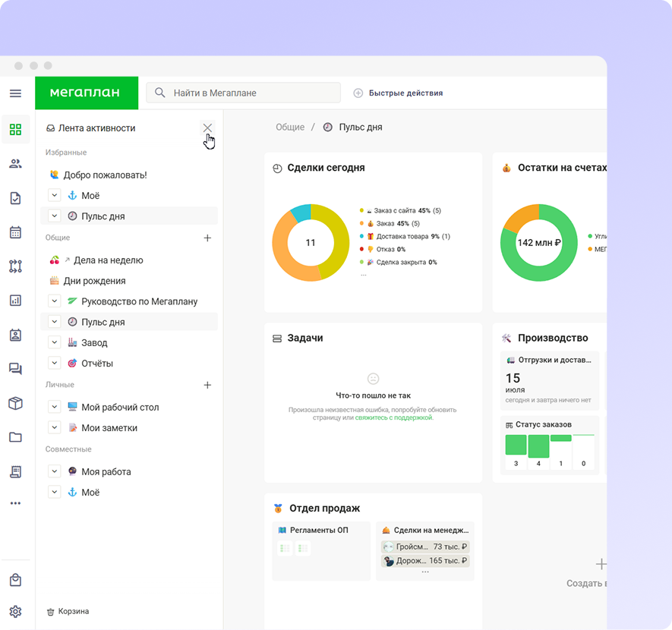Open the employees people icon in sidebar
Viewport: 672px width, 630px height.
coord(15,164)
